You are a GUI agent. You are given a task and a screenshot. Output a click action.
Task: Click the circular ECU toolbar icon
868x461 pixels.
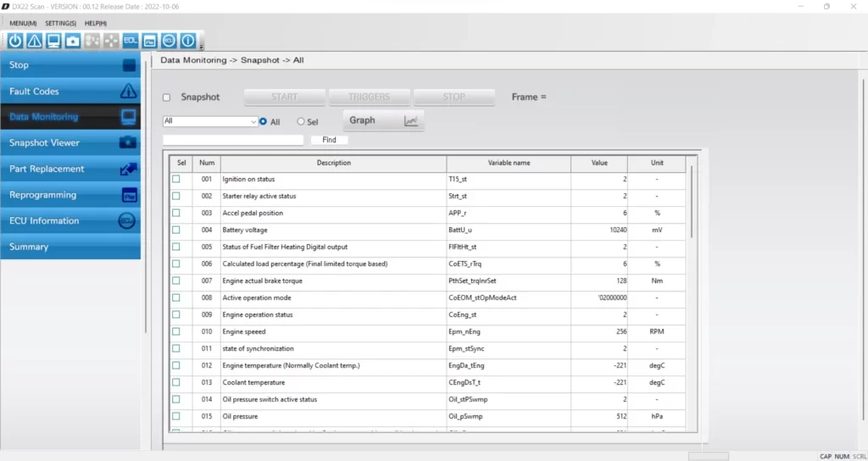(169, 40)
